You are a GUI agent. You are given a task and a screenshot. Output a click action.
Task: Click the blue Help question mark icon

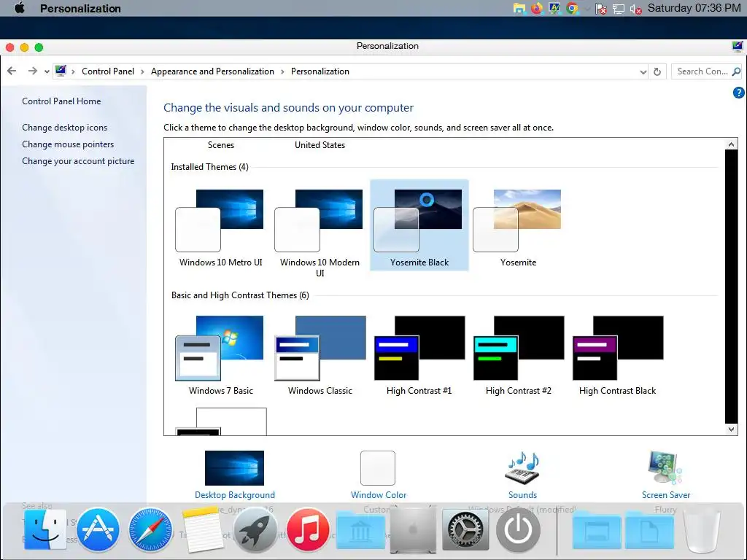click(738, 93)
